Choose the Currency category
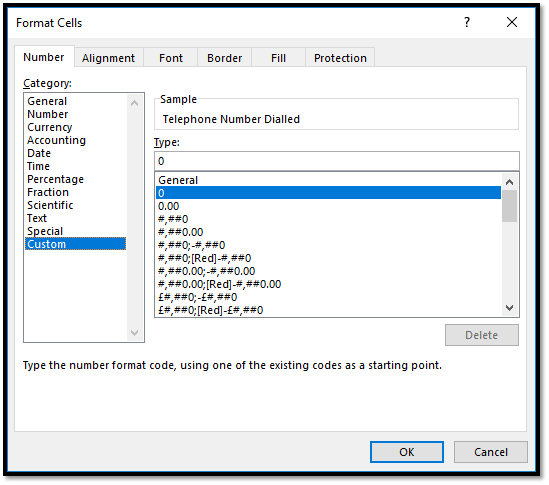549x485 pixels. click(x=75, y=127)
